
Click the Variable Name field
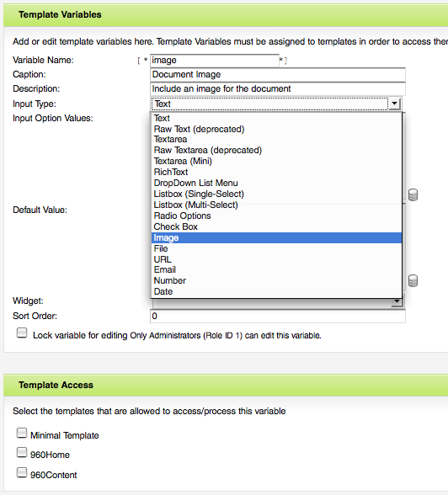click(215, 61)
